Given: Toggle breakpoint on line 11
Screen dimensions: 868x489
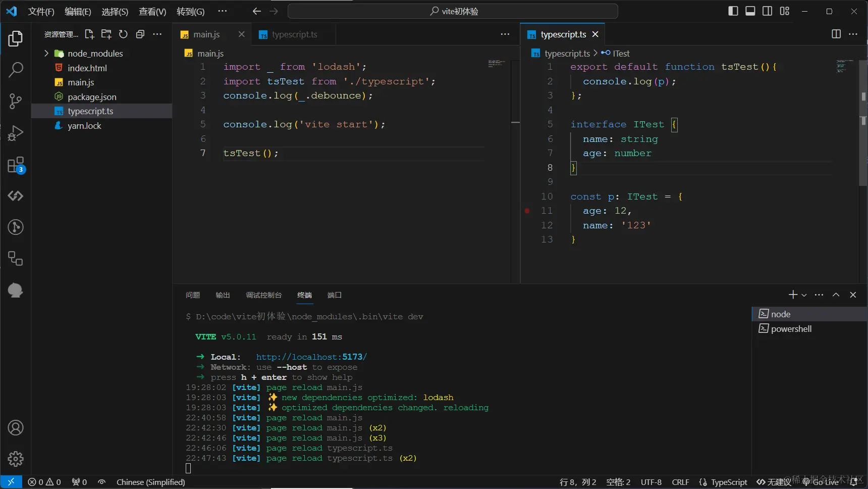Looking at the screenshot, I should coord(527,211).
